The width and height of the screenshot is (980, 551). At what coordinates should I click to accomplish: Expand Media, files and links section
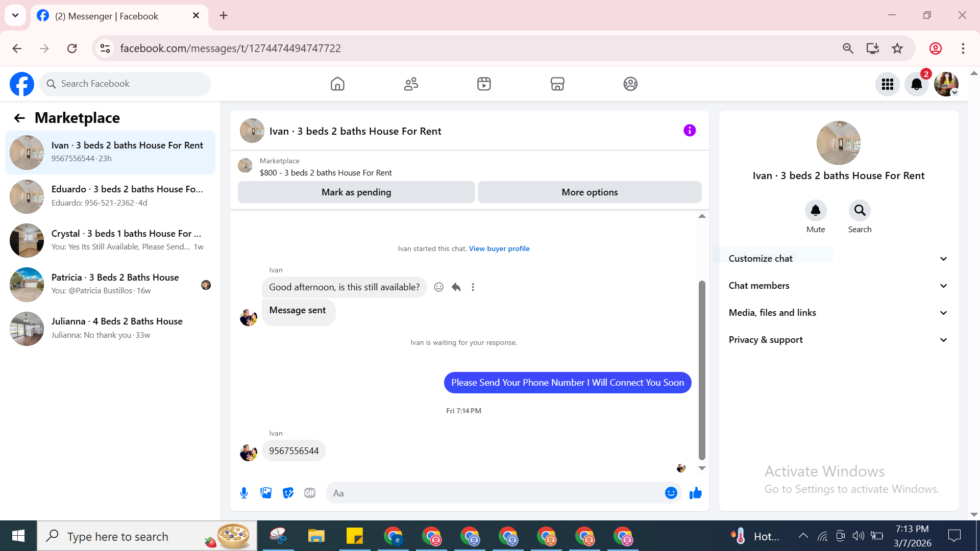pos(838,313)
